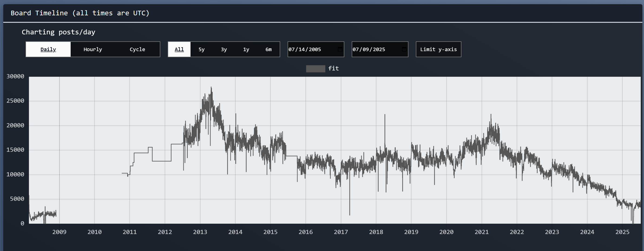The width and height of the screenshot is (644, 251).
Task: Select the All time range
Action: (x=179, y=49)
